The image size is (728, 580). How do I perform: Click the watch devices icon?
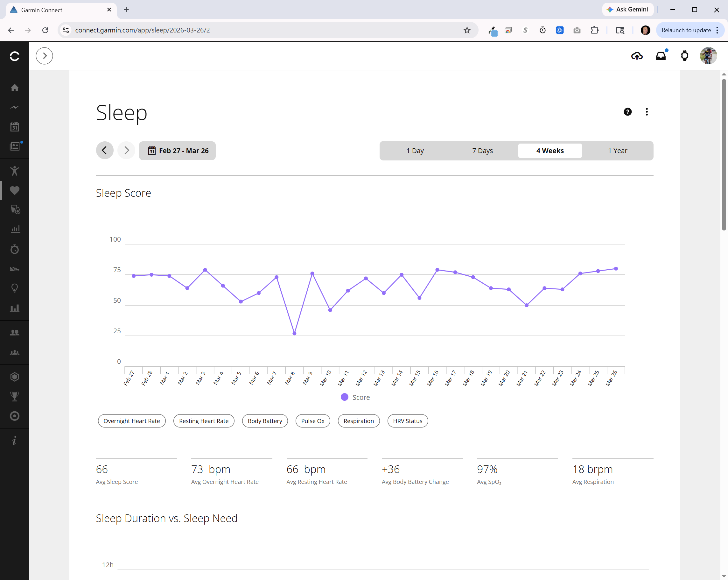pyautogui.click(x=684, y=56)
